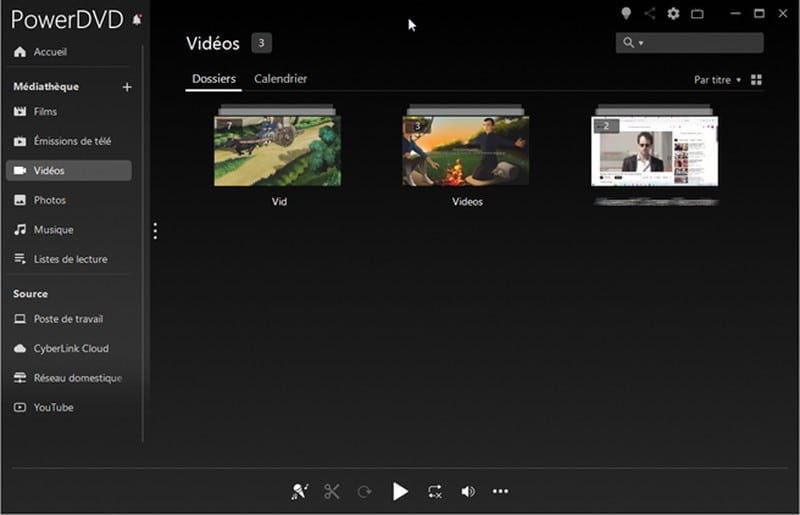Click the share icon in title bar
The width and height of the screenshot is (800, 515).
pos(649,14)
